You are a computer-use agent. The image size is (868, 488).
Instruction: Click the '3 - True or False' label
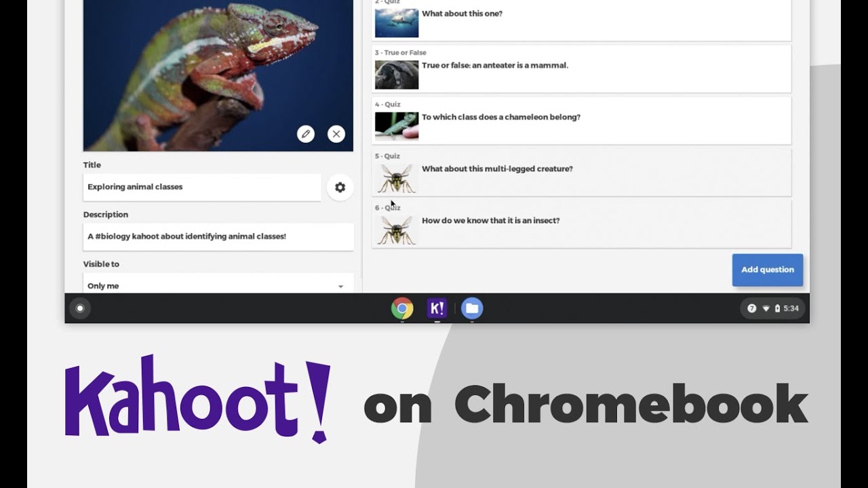click(401, 52)
